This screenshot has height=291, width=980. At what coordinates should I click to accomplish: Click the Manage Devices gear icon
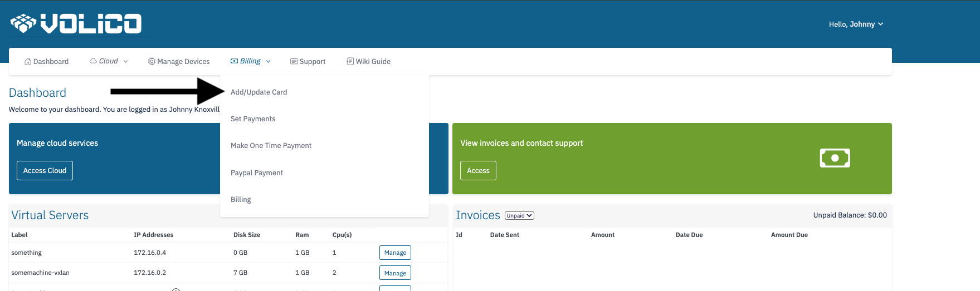point(152,62)
